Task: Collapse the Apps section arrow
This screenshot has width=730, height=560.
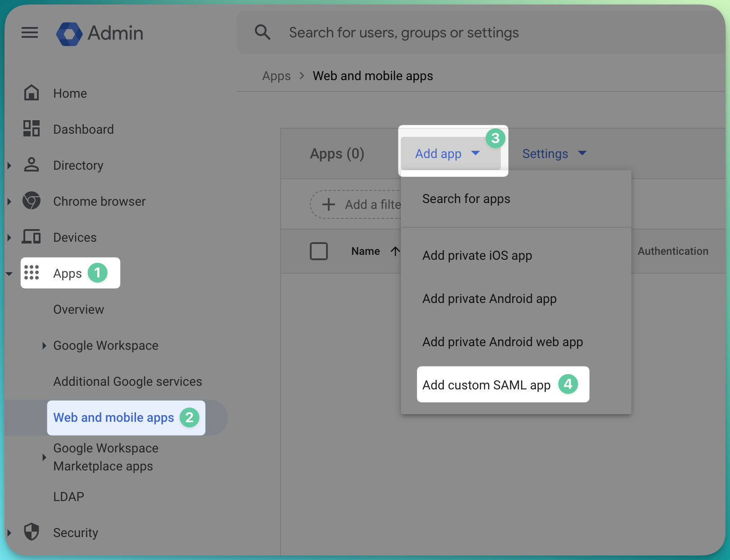Action: (9, 273)
